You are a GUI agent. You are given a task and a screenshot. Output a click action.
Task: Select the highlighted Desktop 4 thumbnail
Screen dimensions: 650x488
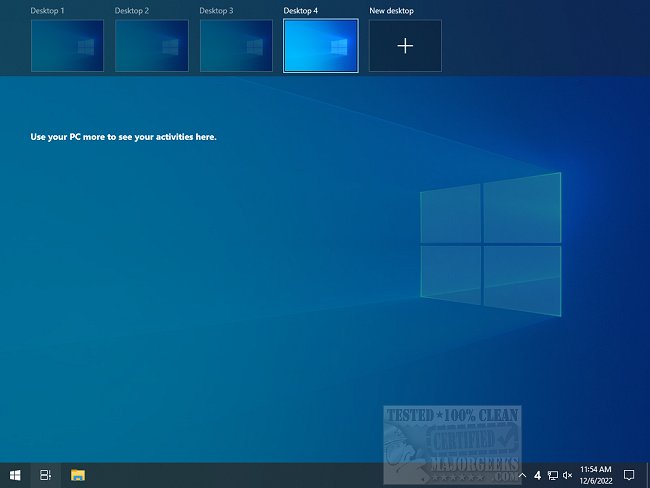coord(321,46)
